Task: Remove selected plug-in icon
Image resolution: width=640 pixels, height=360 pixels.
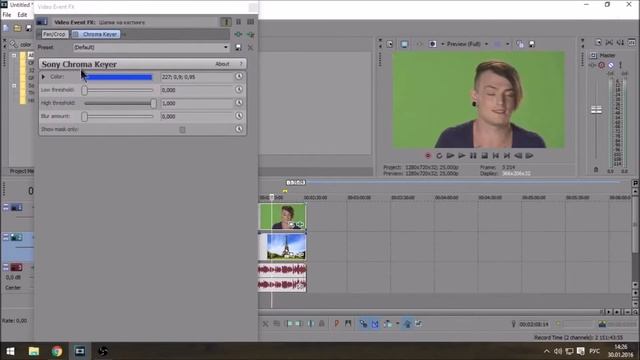Action: coord(251,34)
